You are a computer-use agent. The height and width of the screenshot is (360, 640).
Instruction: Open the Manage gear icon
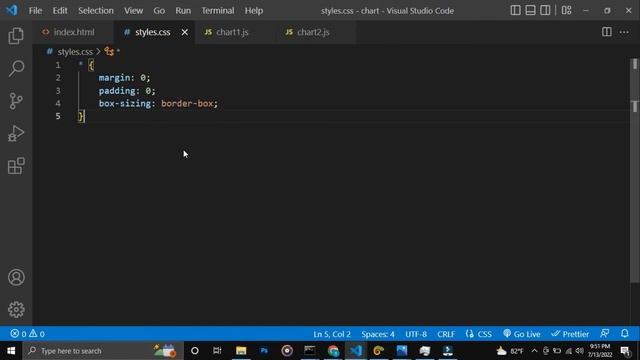(16, 309)
